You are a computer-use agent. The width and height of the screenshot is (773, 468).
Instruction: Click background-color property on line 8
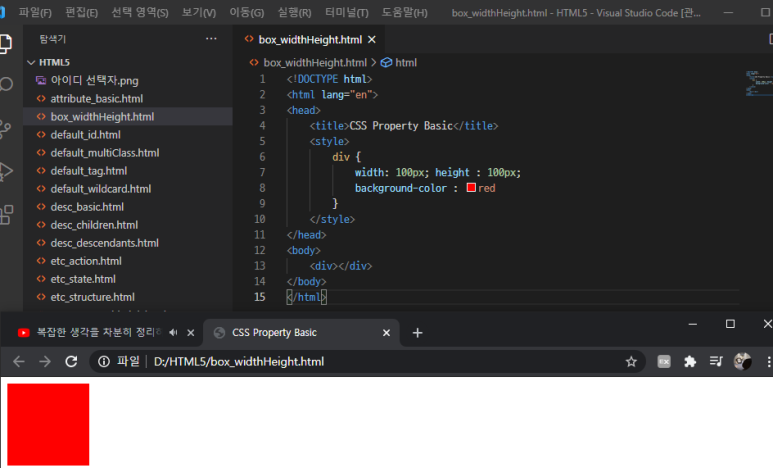click(401, 188)
